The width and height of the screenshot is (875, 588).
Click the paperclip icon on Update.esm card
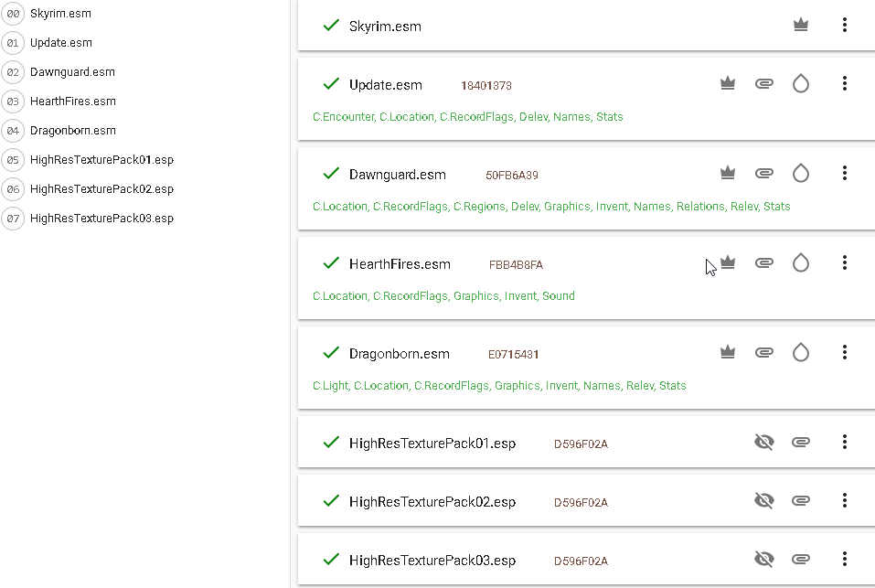pos(764,84)
